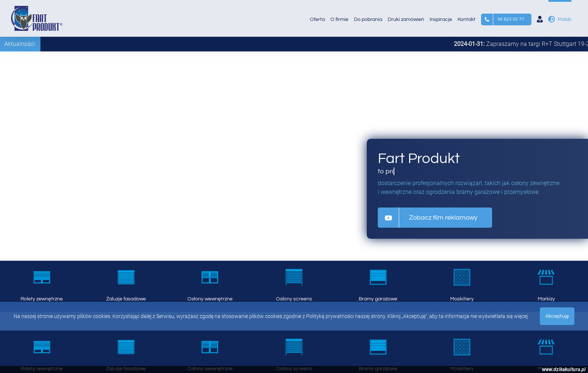The image size is (588, 373).
Task: Open top-row Osłony screens label link
Action: (294, 299)
